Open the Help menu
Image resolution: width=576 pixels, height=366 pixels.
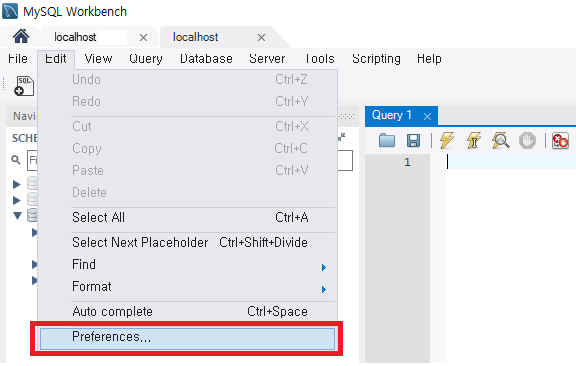(429, 58)
